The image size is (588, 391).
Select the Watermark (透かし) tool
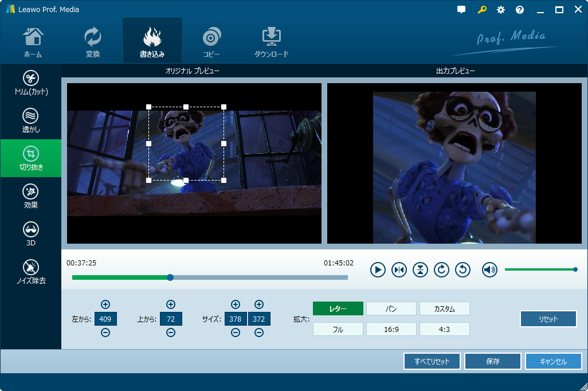coord(30,121)
